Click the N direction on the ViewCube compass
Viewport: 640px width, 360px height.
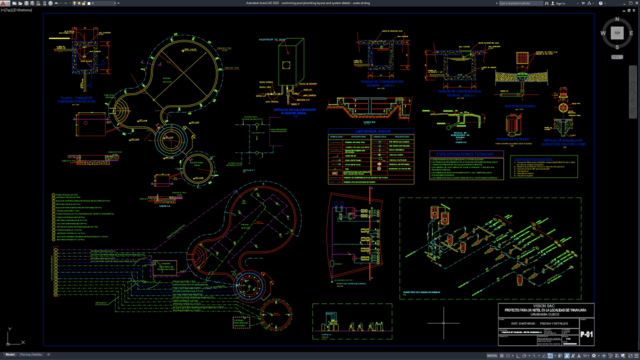(617, 19)
